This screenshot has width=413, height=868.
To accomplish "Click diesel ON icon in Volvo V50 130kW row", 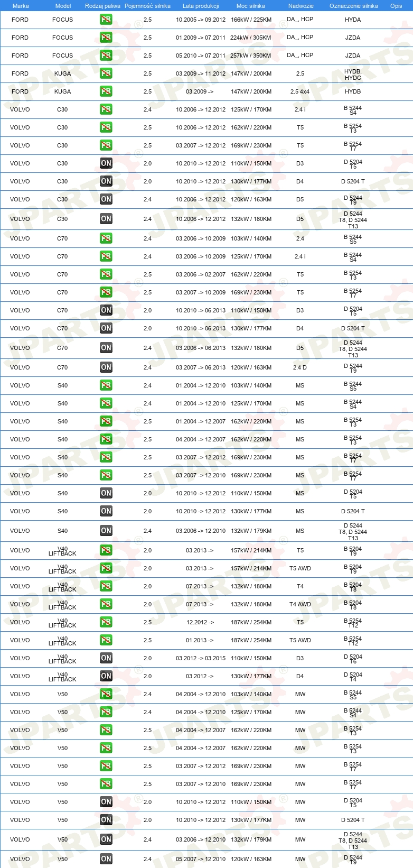I will click(x=106, y=820).
